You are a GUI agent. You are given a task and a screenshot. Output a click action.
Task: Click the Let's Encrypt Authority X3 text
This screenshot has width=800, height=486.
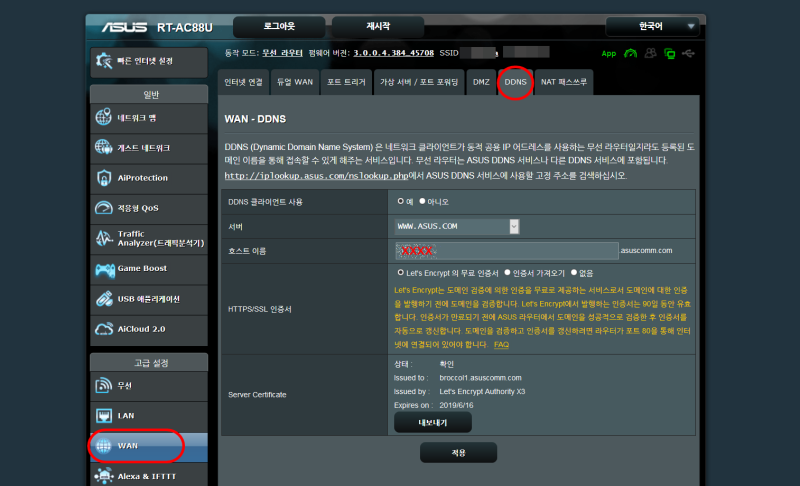click(x=482, y=392)
